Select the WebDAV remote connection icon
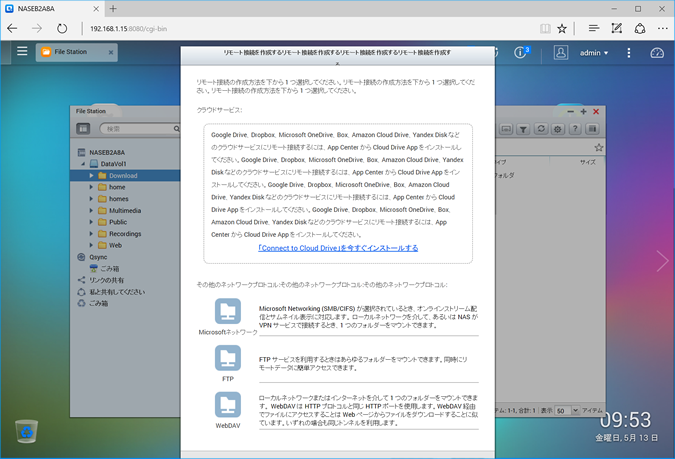This screenshot has width=675, height=459. click(228, 404)
